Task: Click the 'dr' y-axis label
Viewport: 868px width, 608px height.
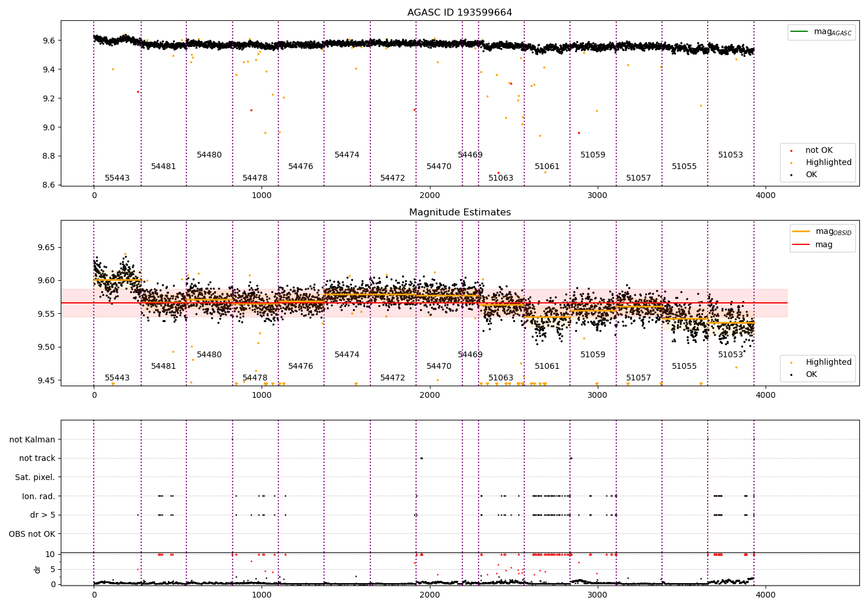Action: point(38,569)
